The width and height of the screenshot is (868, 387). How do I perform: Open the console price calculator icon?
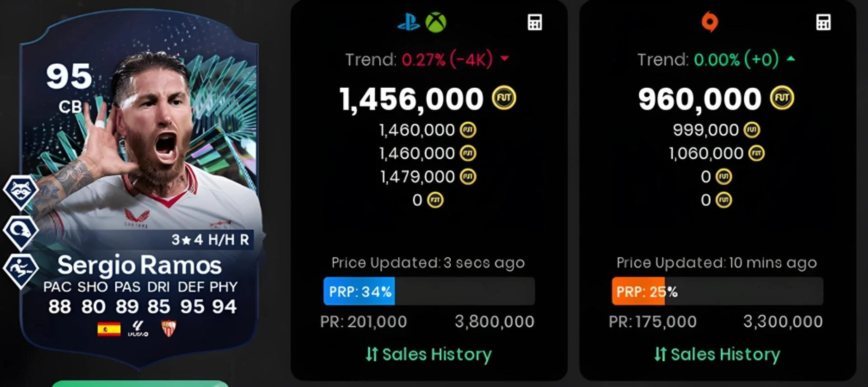point(535,22)
